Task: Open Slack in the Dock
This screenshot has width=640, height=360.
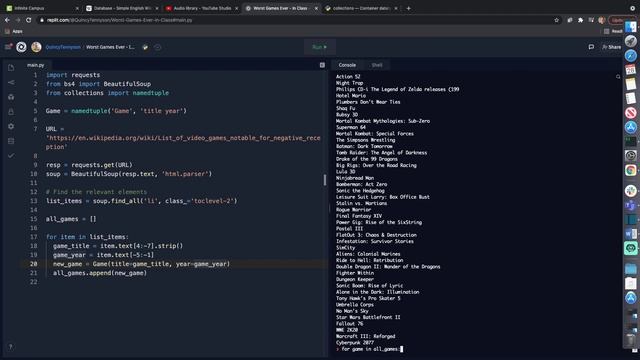Action: pyautogui.click(x=631, y=191)
